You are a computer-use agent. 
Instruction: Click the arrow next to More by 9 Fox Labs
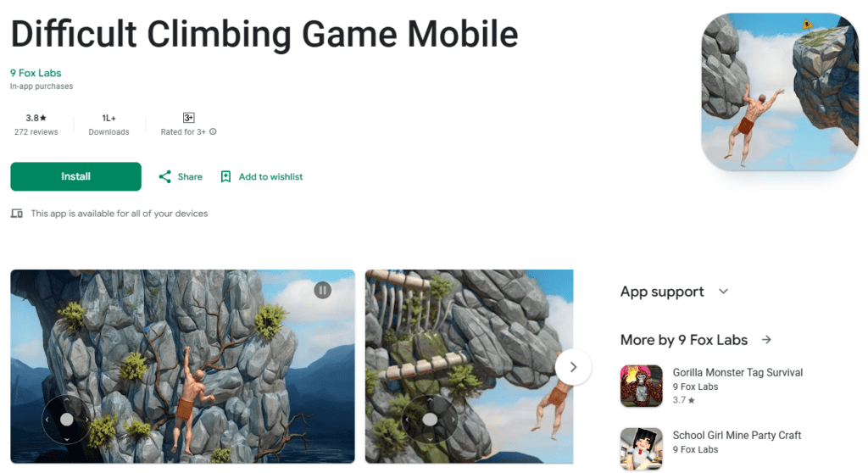pyautogui.click(x=766, y=340)
